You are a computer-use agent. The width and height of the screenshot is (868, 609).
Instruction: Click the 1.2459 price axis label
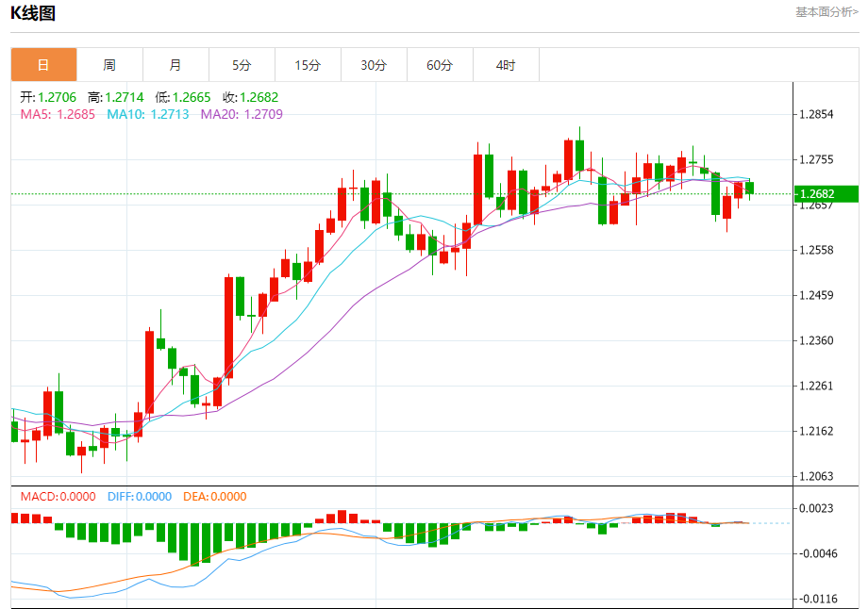[816, 295]
